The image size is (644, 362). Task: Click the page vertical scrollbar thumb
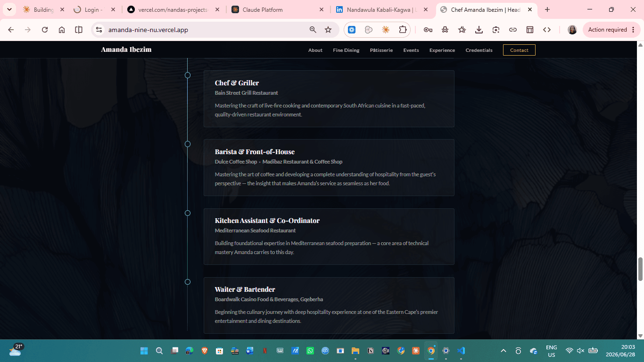point(640,269)
